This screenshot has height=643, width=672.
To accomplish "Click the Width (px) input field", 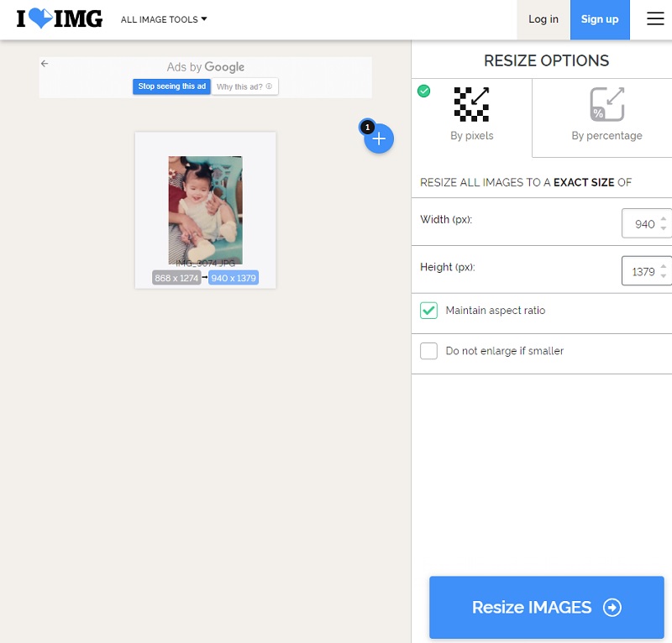I will coord(640,224).
